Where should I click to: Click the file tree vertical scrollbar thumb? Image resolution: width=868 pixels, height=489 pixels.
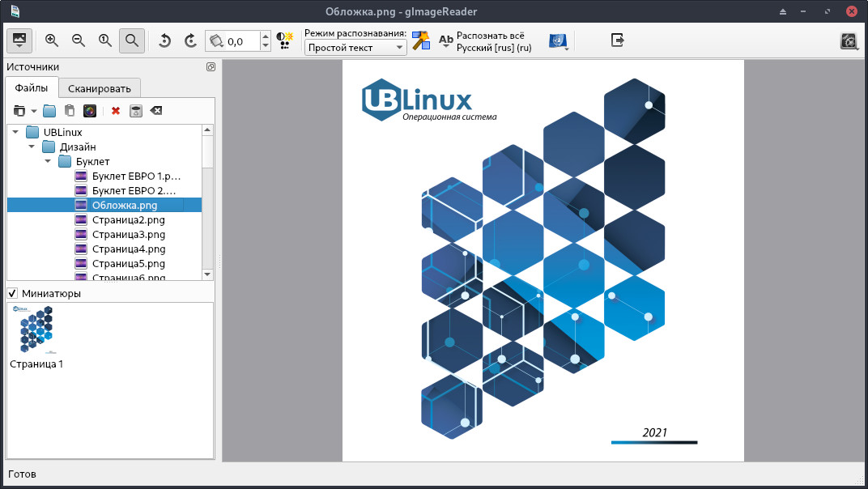(207, 151)
